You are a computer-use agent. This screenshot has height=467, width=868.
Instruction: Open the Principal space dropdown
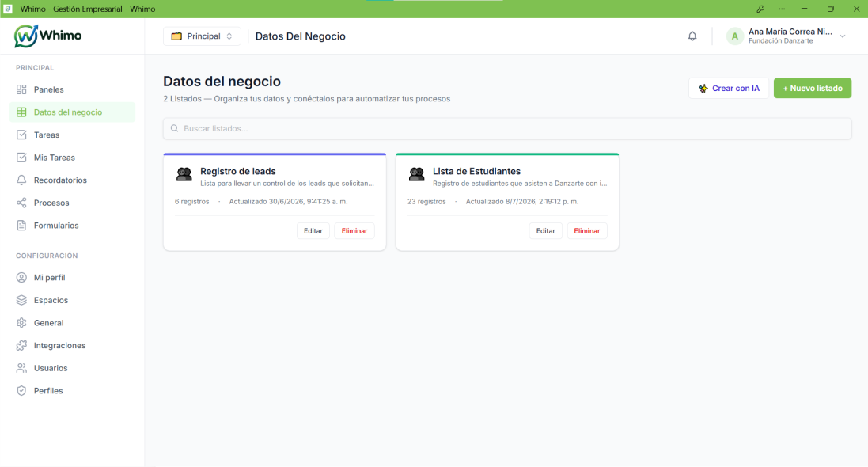202,36
